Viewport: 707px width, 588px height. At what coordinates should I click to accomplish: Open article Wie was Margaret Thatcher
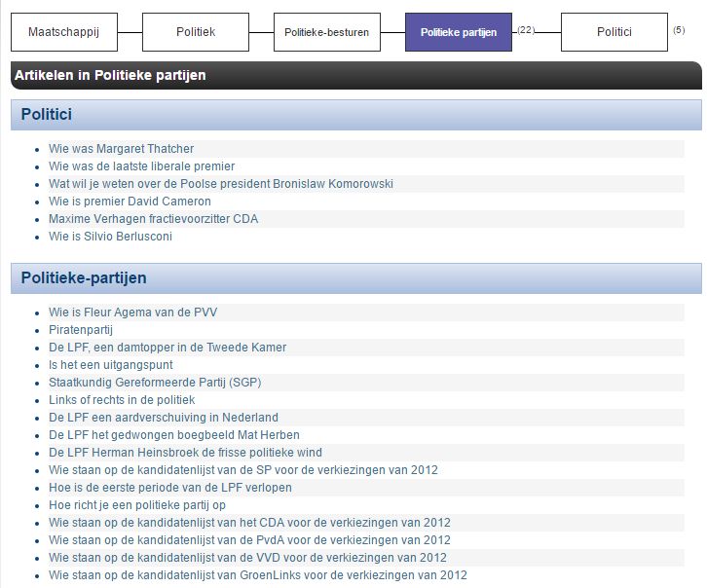click(x=121, y=149)
